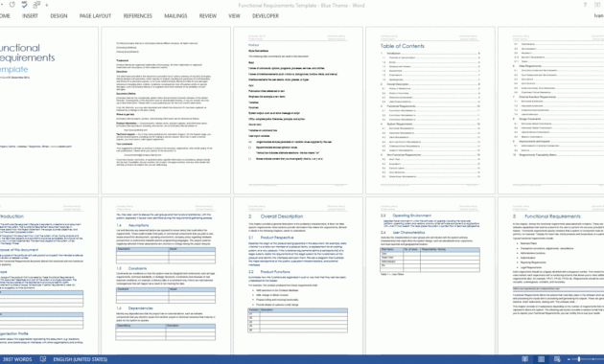This screenshot has width=604, height=364.
Task: Open Customize Quick Access Toolbar dropdown arrow
Action: click(47, 5)
